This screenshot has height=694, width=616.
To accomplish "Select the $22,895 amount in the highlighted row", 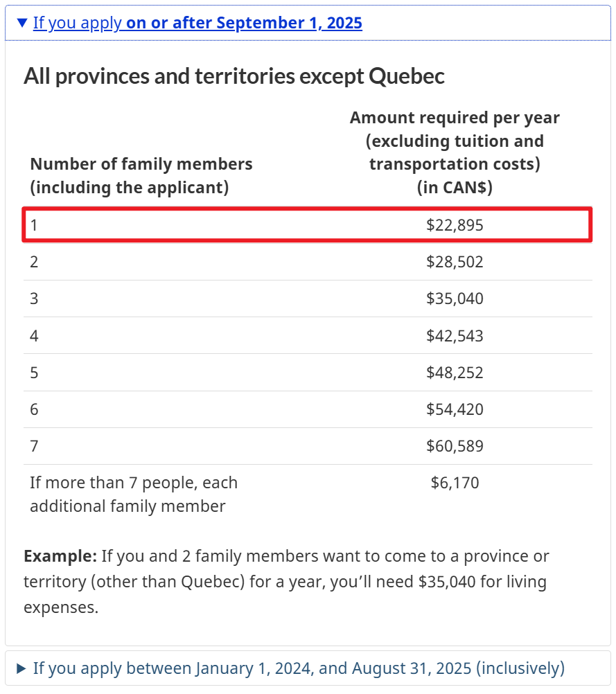I will [x=455, y=225].
